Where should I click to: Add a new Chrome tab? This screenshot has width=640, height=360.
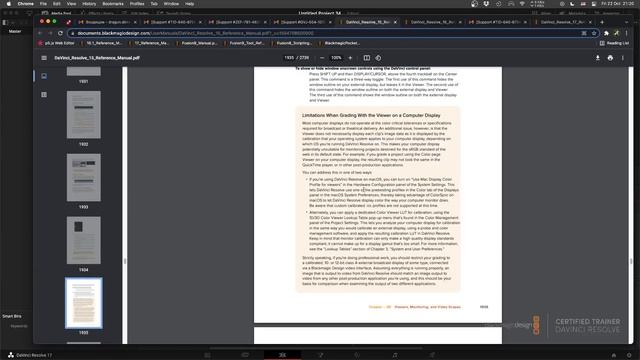coord(602,22)
